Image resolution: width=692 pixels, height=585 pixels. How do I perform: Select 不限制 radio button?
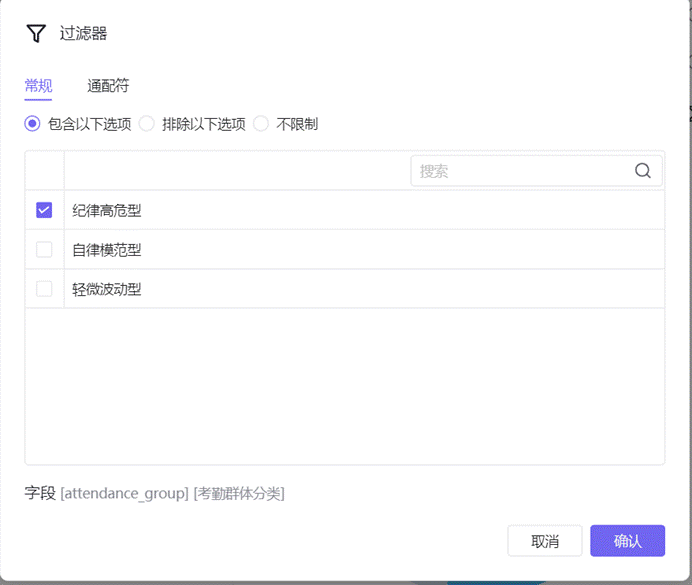pyautogui.click(x=261, y=124)
